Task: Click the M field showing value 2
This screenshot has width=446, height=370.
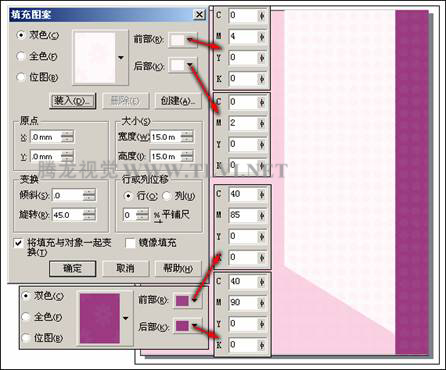Action: [243, 123]
